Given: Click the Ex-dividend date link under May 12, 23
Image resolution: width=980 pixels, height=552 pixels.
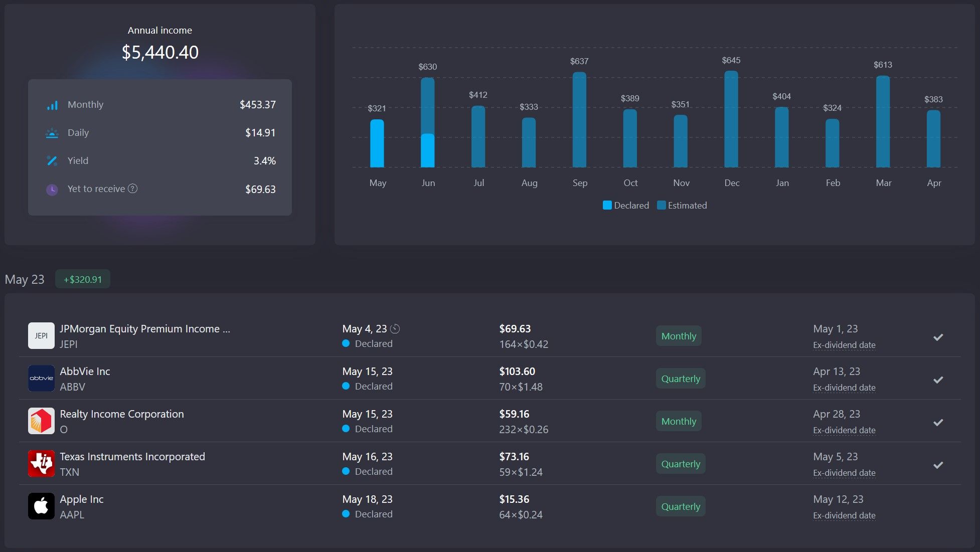Looking at the screenshot, I should pos(844,515).
